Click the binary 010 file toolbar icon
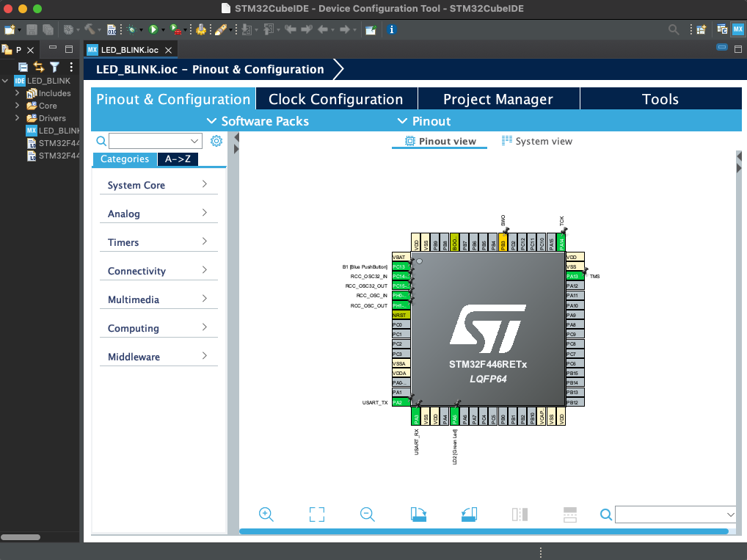747x560 pixels. coord(112,30)
